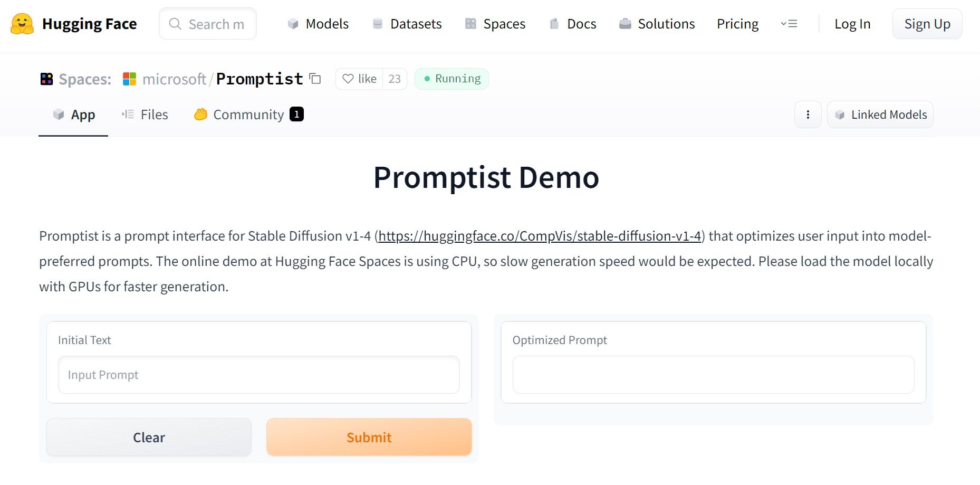Like the Promptist space with the heart
This screenshot has width=980, height=485.
[348, 79]
